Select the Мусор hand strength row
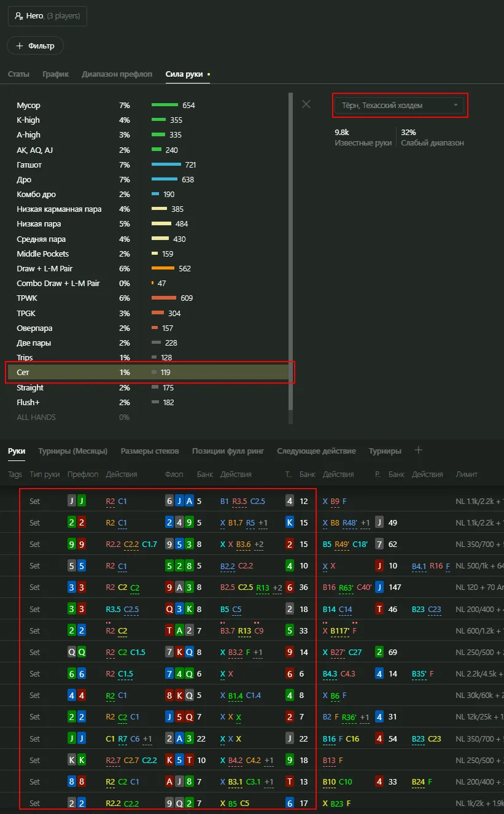Viewport: 504px width, 814px height. coord(28,106)
